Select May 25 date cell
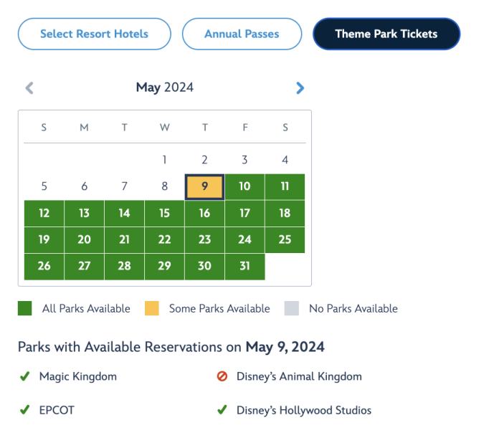 tap(285, 240)
